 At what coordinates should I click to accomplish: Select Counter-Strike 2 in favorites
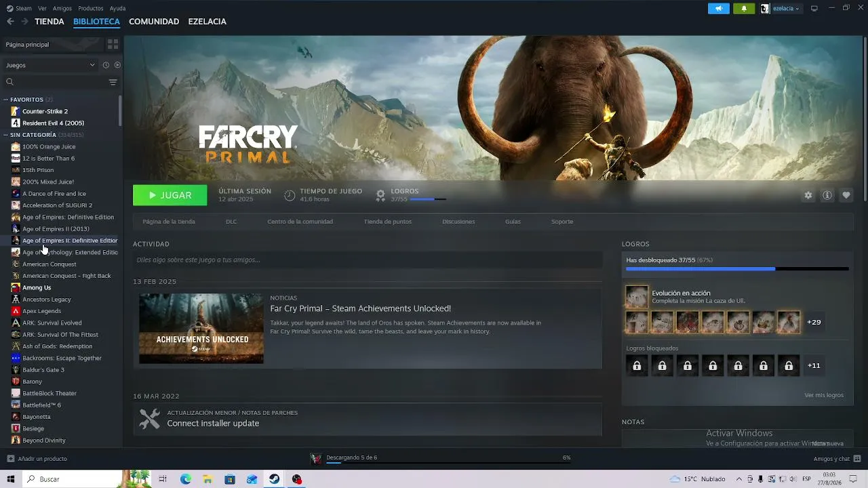coord(45,111)
